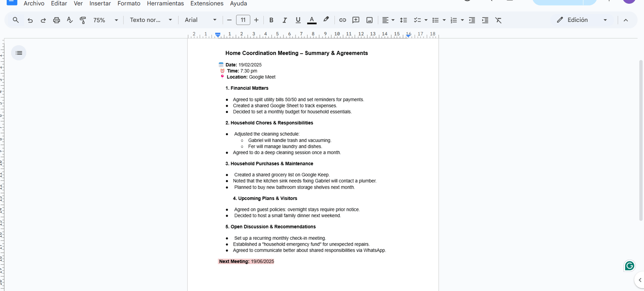
Task: Insert an image
Action: [x=369, y=20]
